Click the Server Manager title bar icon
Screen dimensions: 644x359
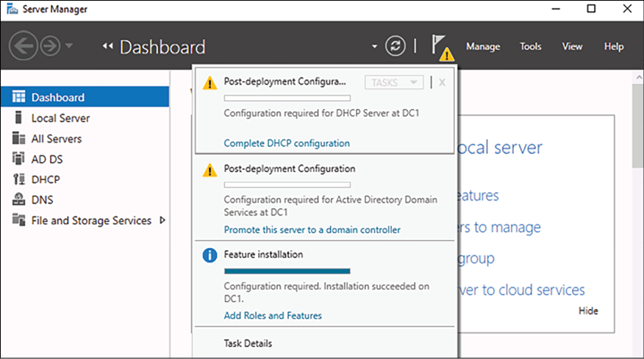click(12, 9)
